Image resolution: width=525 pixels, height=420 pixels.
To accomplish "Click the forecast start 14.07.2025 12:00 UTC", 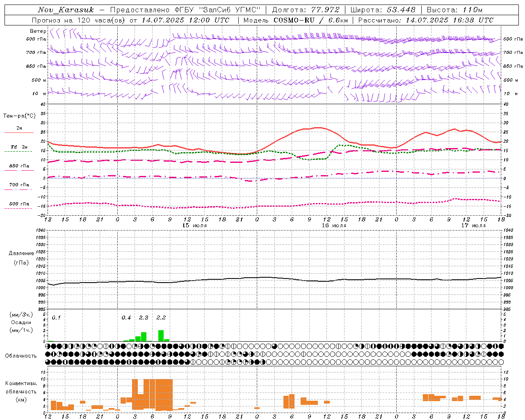I will (185, 20).
